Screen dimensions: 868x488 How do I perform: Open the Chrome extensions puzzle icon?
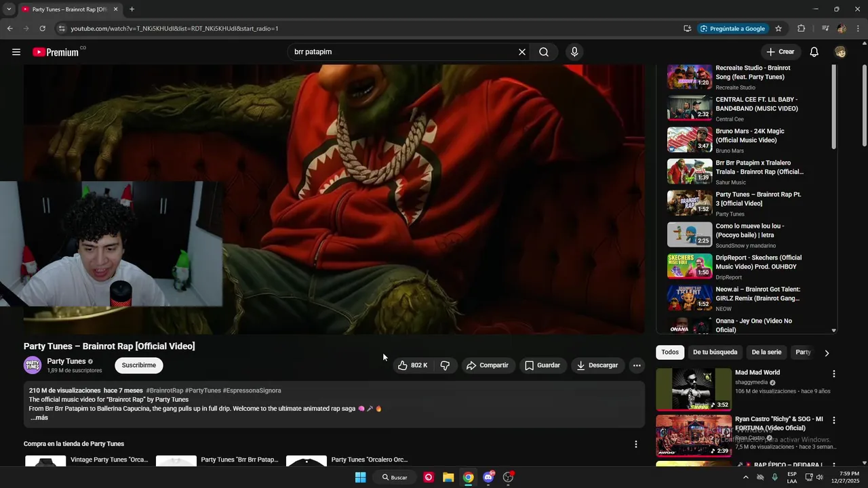(x=802, y=28)
